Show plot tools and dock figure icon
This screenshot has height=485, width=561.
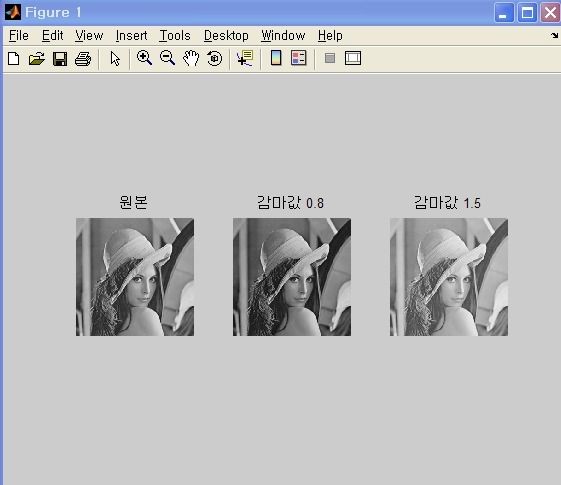353,58
